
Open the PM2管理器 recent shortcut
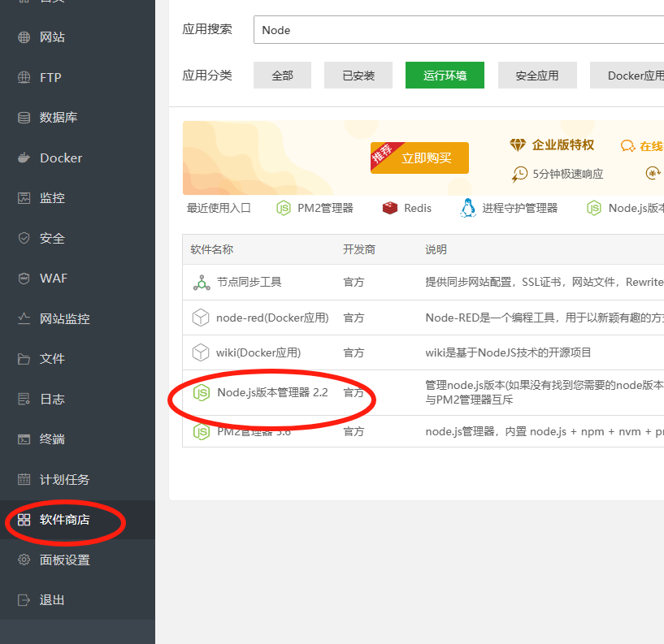tap(315, 208)
